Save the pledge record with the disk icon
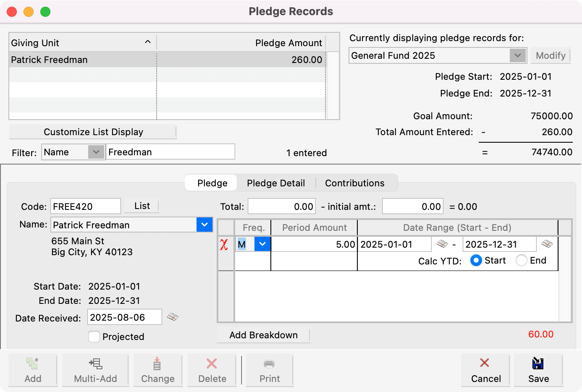This screenshot has height=392, width=582. [538, 370]
